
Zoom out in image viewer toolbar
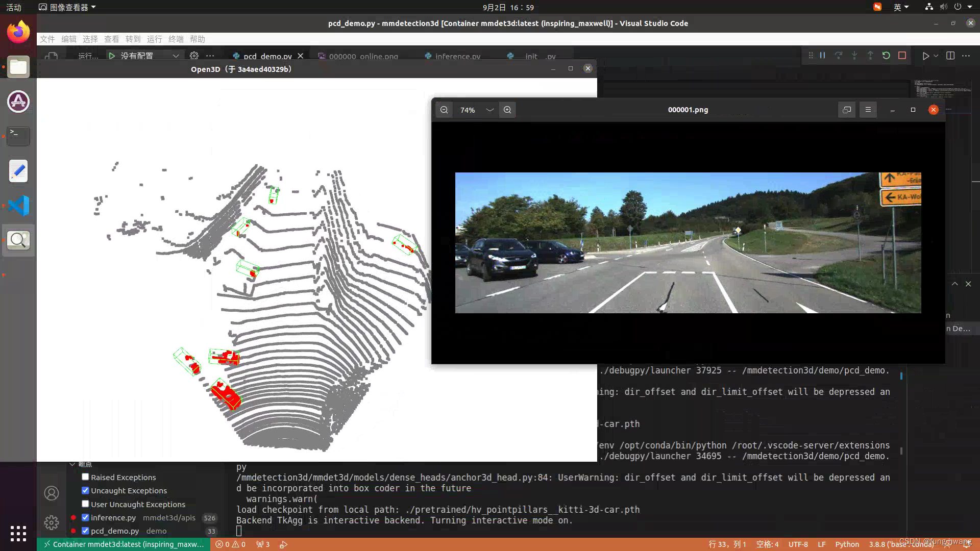[x=444, y=110]
